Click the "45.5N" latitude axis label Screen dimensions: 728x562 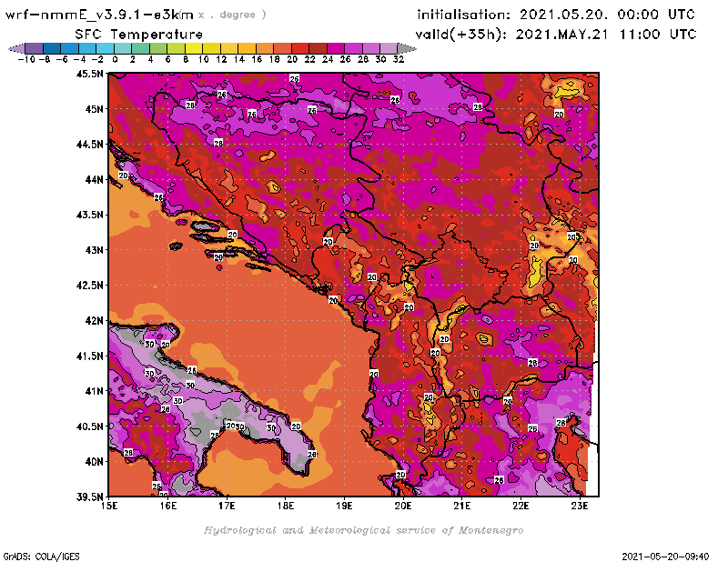tap(89, 74)
